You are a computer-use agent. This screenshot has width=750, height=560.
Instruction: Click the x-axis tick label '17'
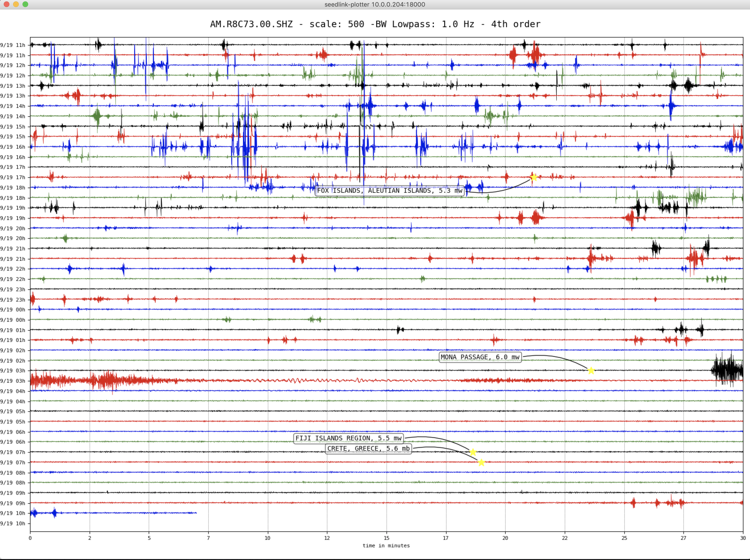coord(446,538)
